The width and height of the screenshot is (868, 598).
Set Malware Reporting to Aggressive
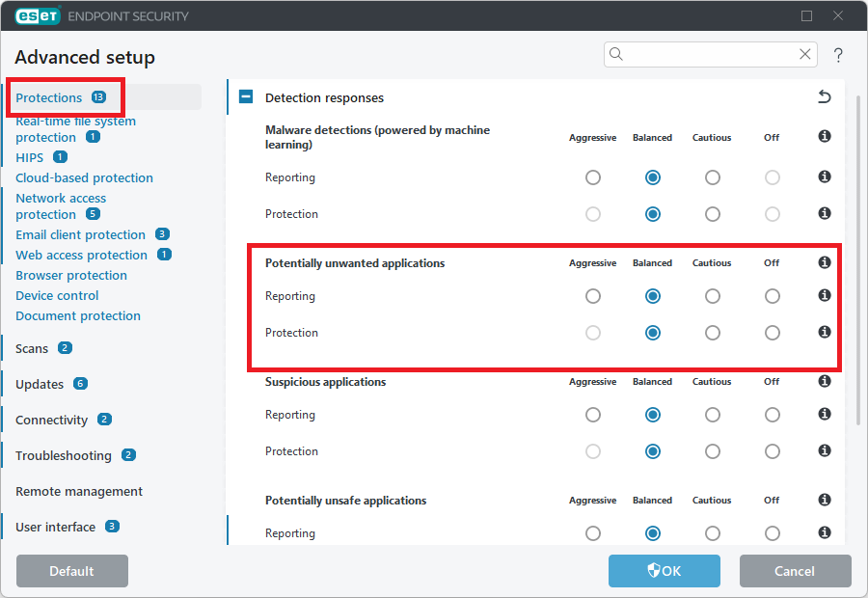pyautogui.click(x=593, y=177)
